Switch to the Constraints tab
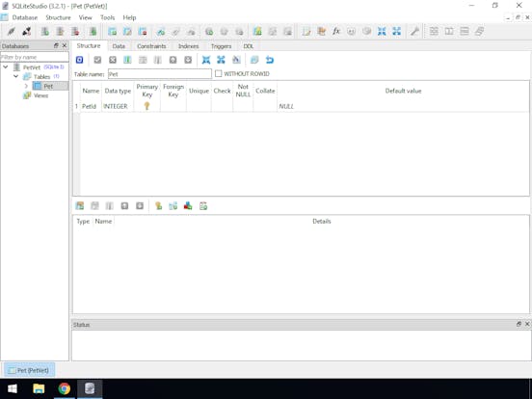Viewport: 532px width, 399px height. (151, 46)
